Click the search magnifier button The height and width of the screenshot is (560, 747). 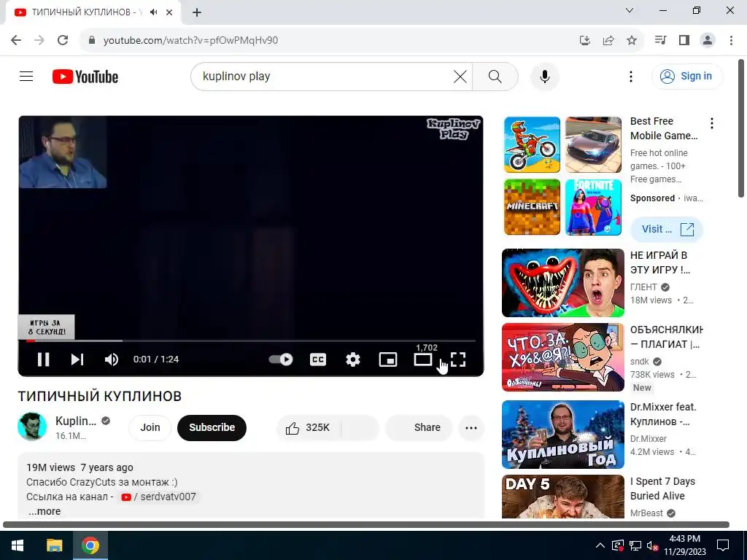click(x=495, y=76)
